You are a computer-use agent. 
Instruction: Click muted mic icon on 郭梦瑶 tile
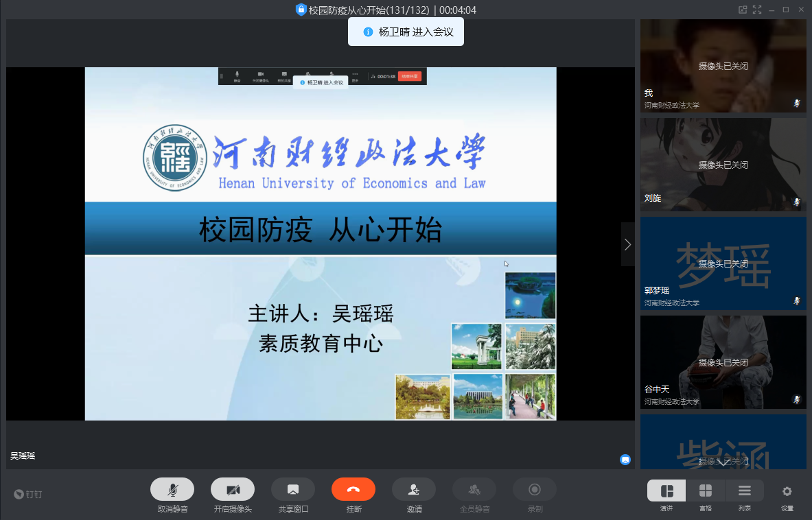pos(797,300)
